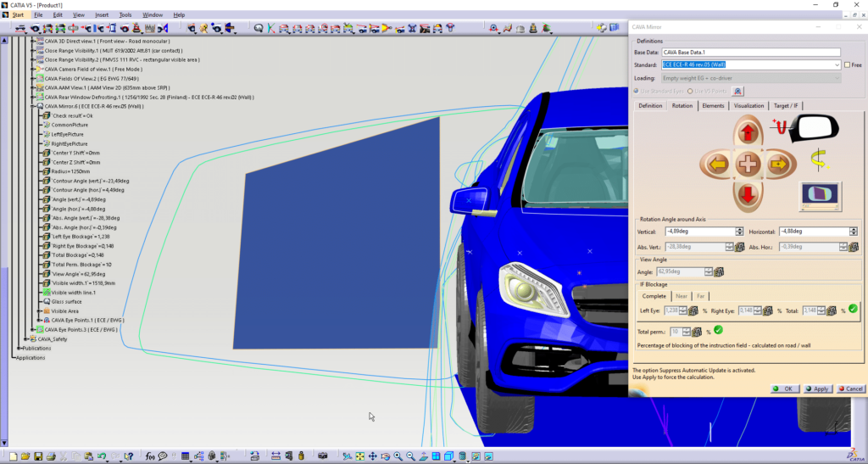This screenshot has height=464, width=868.
Task: Switch to the Elements tab
Action: tap(713, 106)
